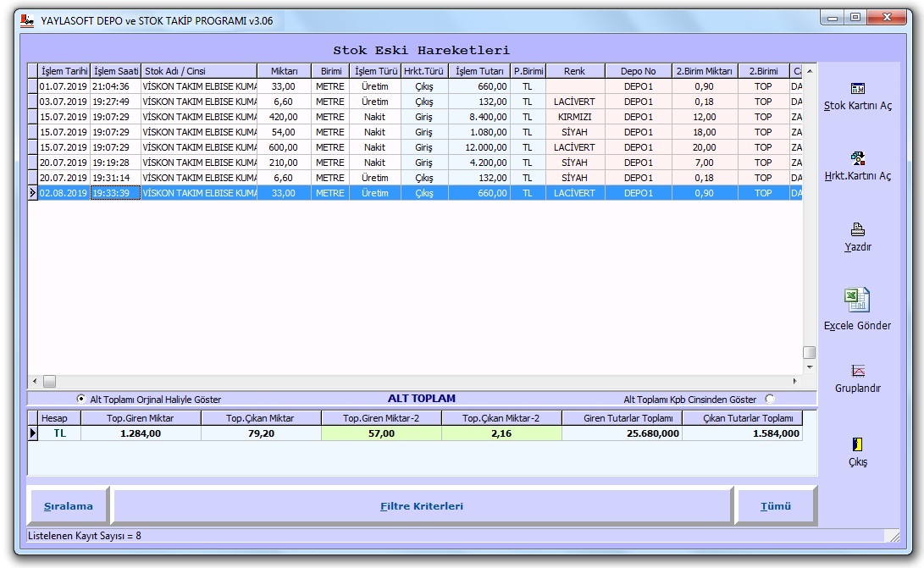Click the İşlem Tutarı column header
Viewport: 924px width, 568px height.
[479, 71]
